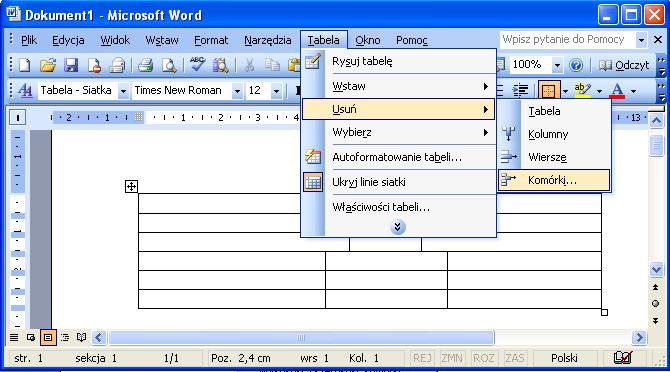
Task: Switch to Reading Layout view icon
Action: coord(81,337)
